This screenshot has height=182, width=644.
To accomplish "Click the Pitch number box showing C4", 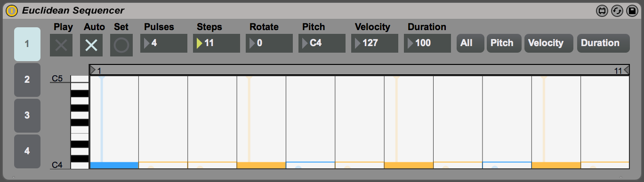I will pyautogui.click(x=322, y=43).
